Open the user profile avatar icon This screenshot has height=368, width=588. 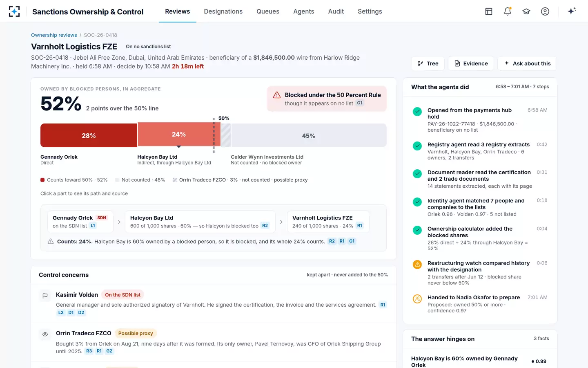(545, 11)
